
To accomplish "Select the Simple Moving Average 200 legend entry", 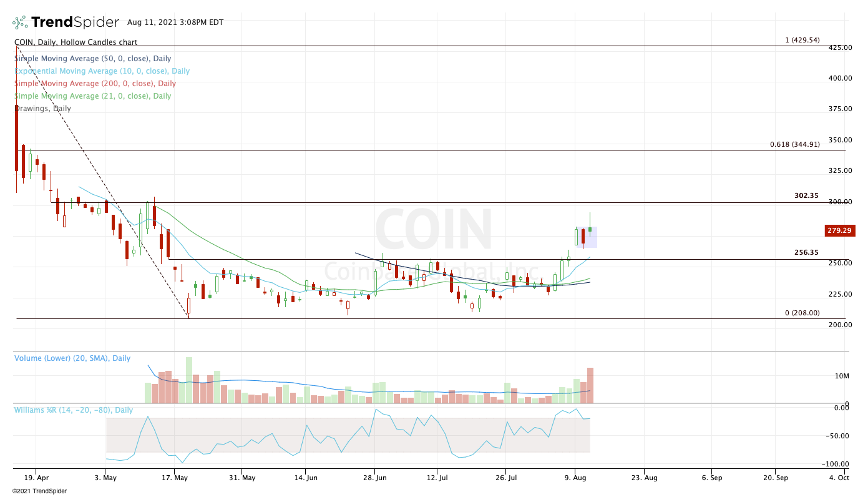I will pyautogui.click(x=95, y=84).
